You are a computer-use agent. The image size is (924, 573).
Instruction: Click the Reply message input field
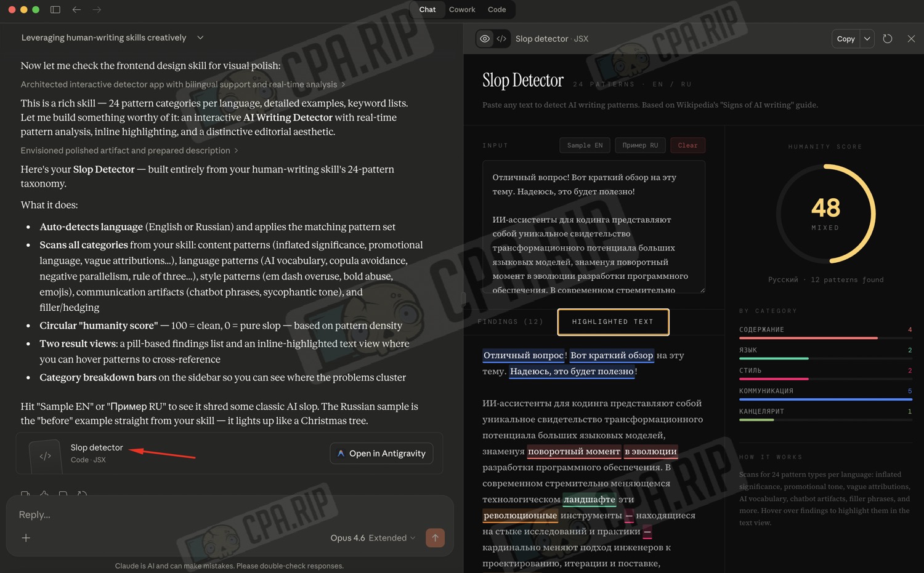pyautogui.click(x=229, y=515)
